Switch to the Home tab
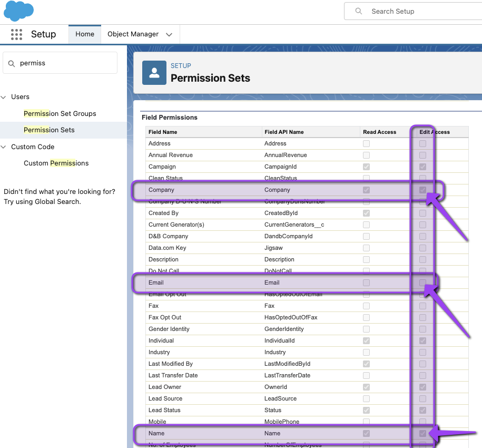Image resolution: width=482 pixels, height=448 pixels. pyautogui.click(x=85, y=34)
